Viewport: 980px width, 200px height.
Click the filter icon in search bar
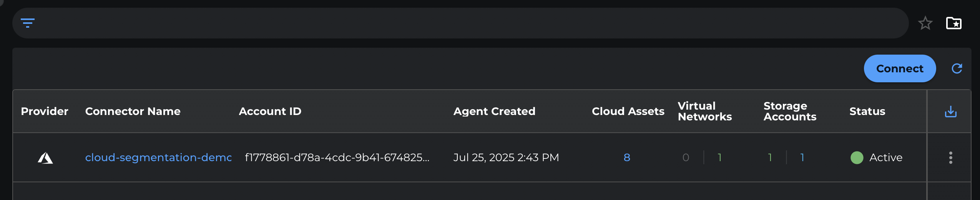click(28, 23)
